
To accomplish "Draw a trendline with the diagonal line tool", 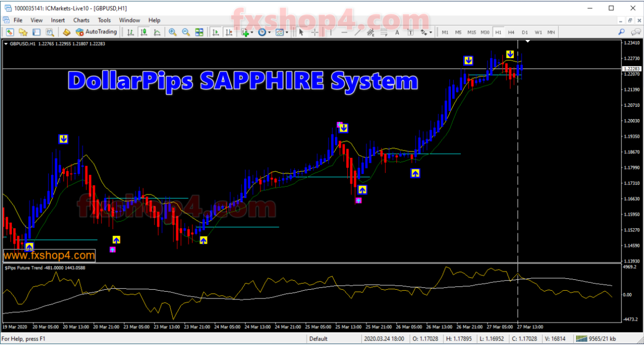I will click(x=358, y=32).
